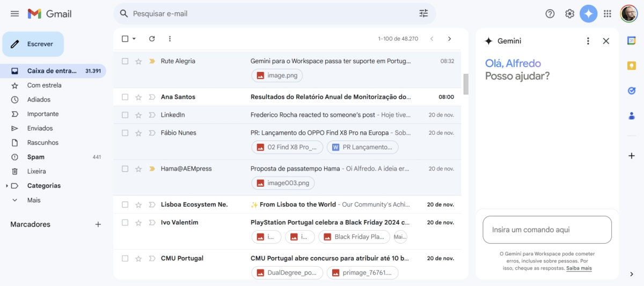Screen dimensions: 644x286
Task: Expand Mais to show more labels
Action: (34, 200)
